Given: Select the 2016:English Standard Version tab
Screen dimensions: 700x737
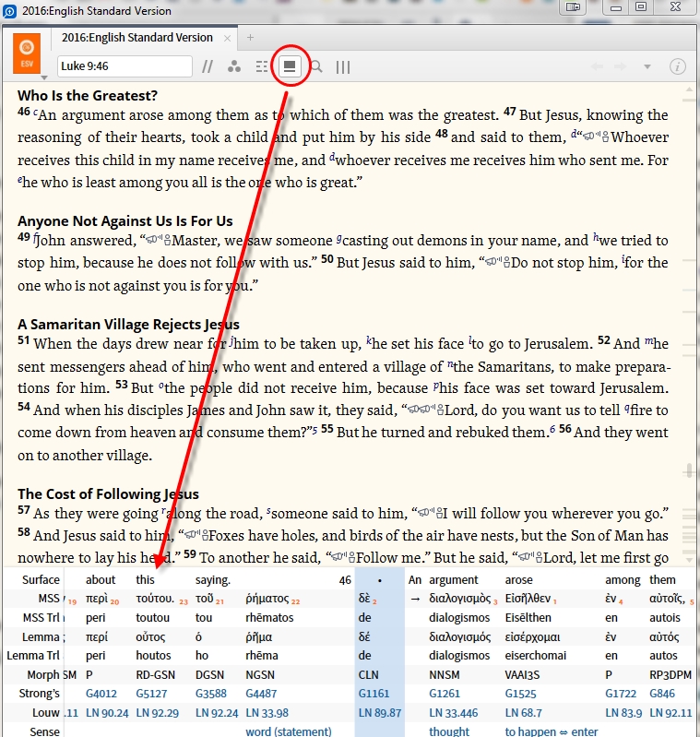Looking at the screenshot, I should [136, 38].
